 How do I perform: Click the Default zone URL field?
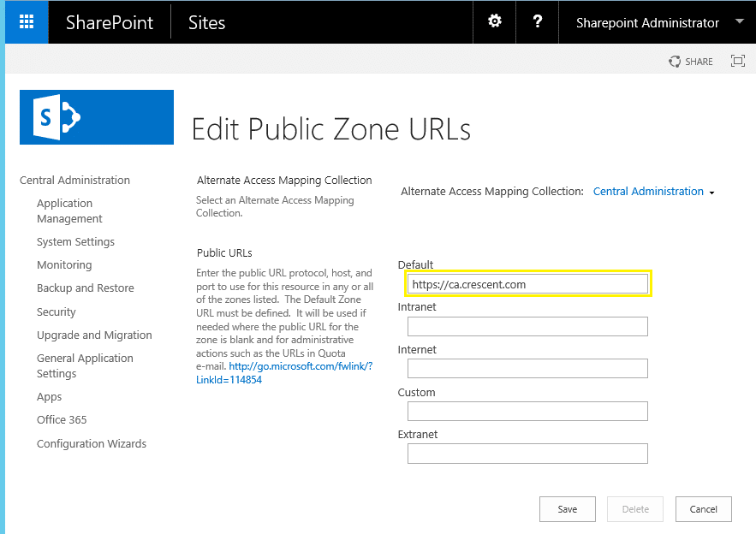527,284
